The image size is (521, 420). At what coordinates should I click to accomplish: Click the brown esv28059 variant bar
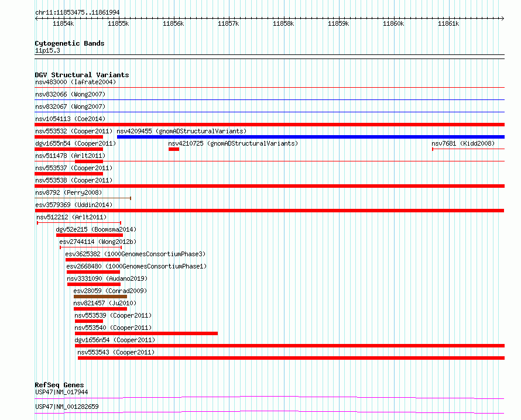pos(100,297)
